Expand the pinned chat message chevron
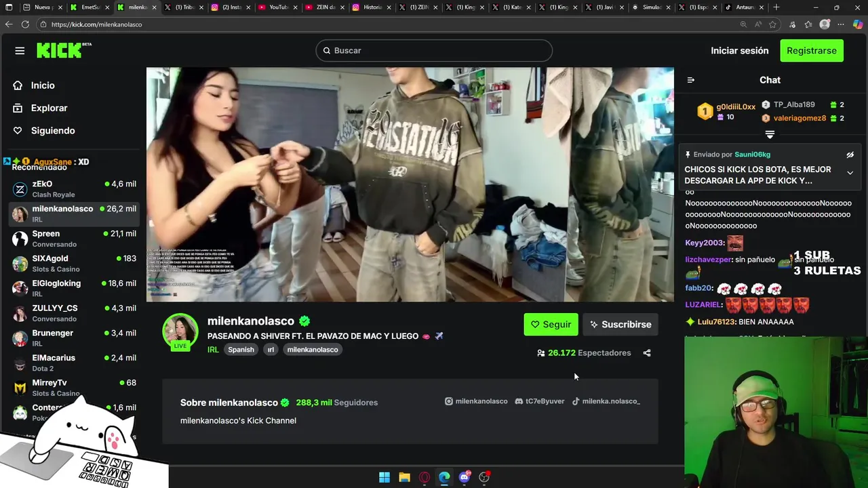Viewport: 868px width, 488px height. [850, 173]
